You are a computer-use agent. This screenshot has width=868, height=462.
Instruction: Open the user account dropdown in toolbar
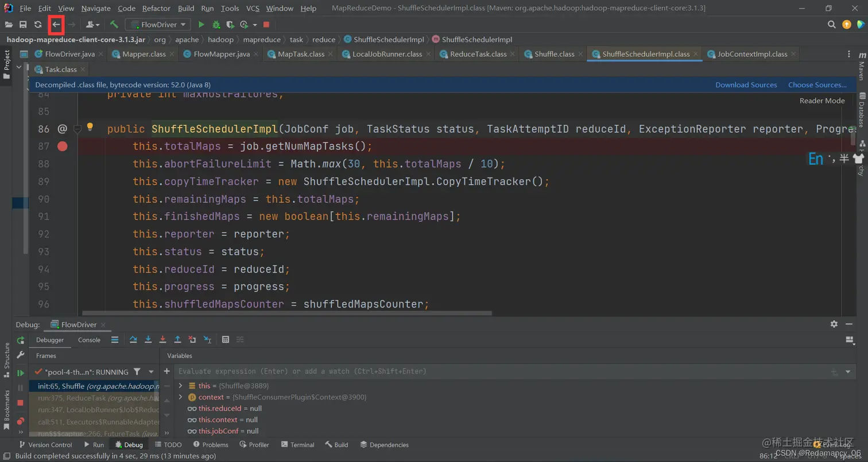[x=92, y=25]
